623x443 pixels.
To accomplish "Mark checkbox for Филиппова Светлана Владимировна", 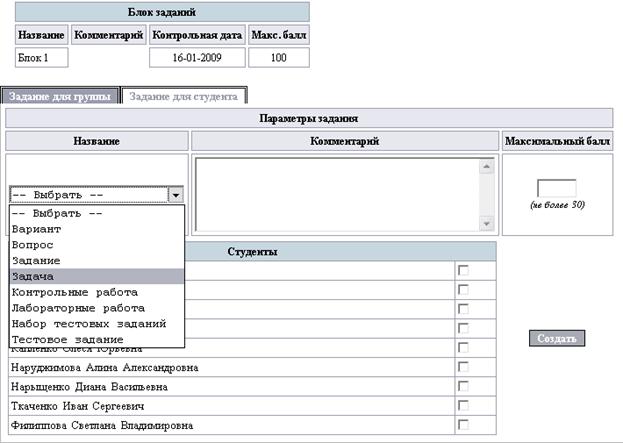I will click(x=462, y=424).
